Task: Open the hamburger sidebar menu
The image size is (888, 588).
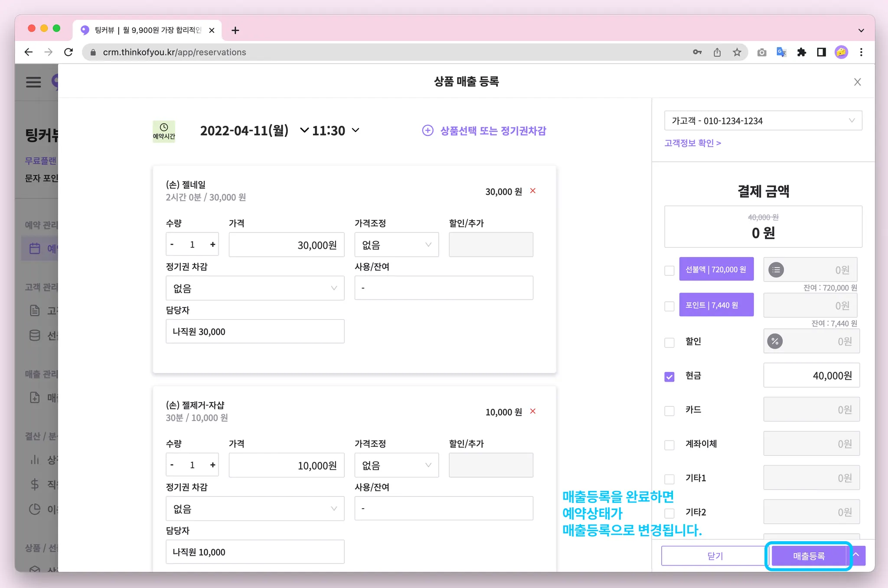Action: pyautogui.click(x=33, y=82)
